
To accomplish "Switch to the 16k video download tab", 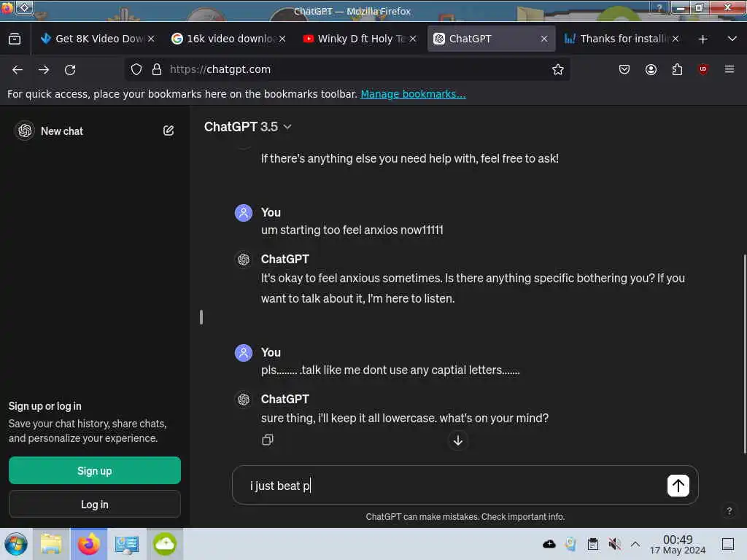I will click(x=228, y=39).
